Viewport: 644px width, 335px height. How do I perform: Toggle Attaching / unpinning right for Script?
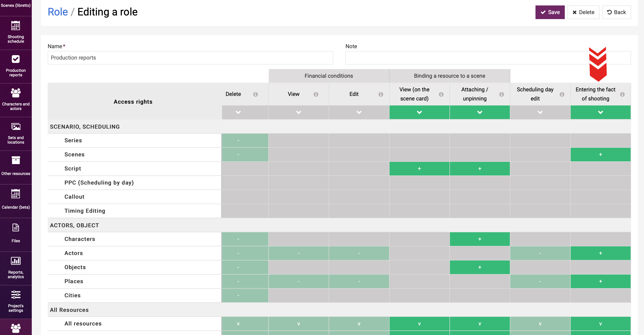tap(479, 168)
